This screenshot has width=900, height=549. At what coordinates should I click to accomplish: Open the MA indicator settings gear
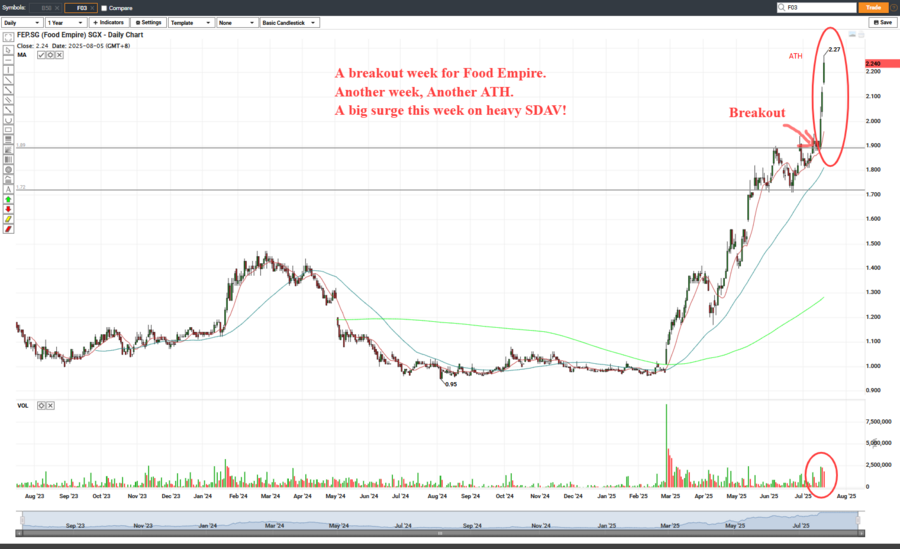coord(51,55)
